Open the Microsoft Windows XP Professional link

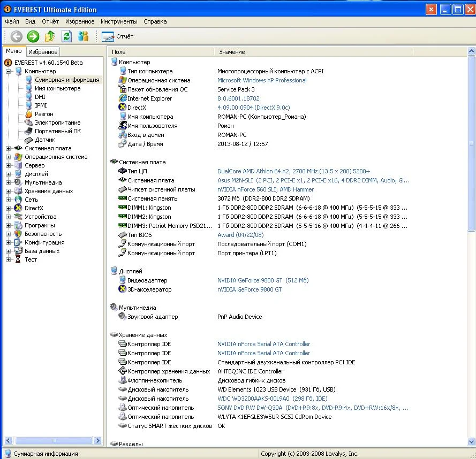(262, 80)
